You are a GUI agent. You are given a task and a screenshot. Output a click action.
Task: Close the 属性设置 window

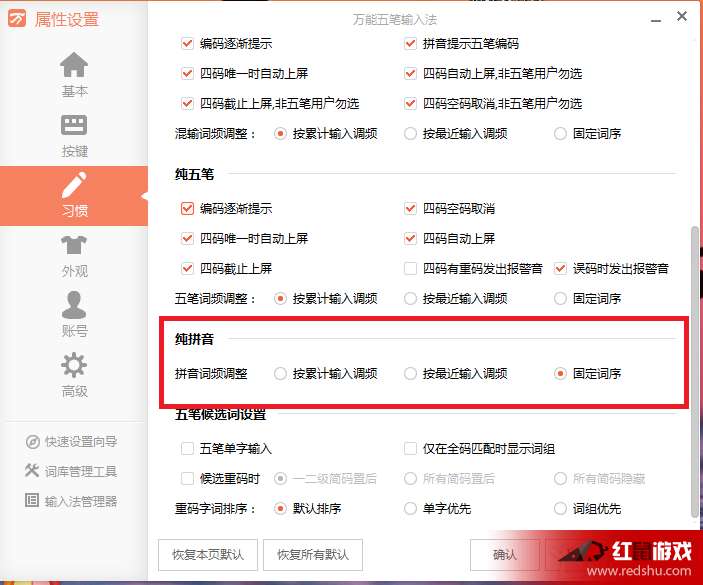(682, 16)
